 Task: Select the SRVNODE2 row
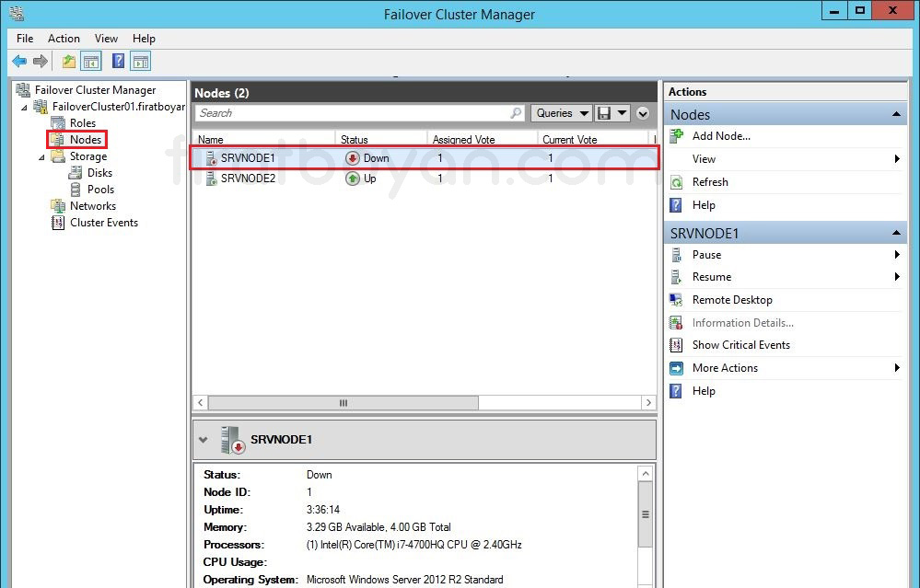click(x=424, y=179)
